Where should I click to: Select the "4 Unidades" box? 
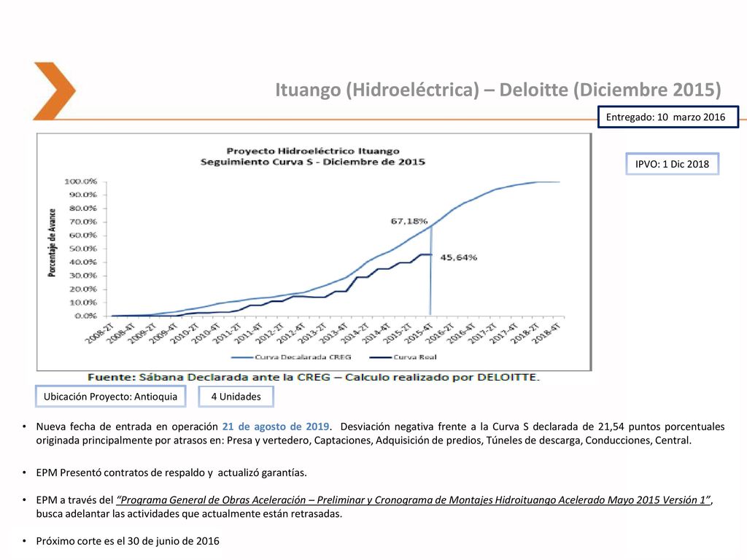(236, 397)
